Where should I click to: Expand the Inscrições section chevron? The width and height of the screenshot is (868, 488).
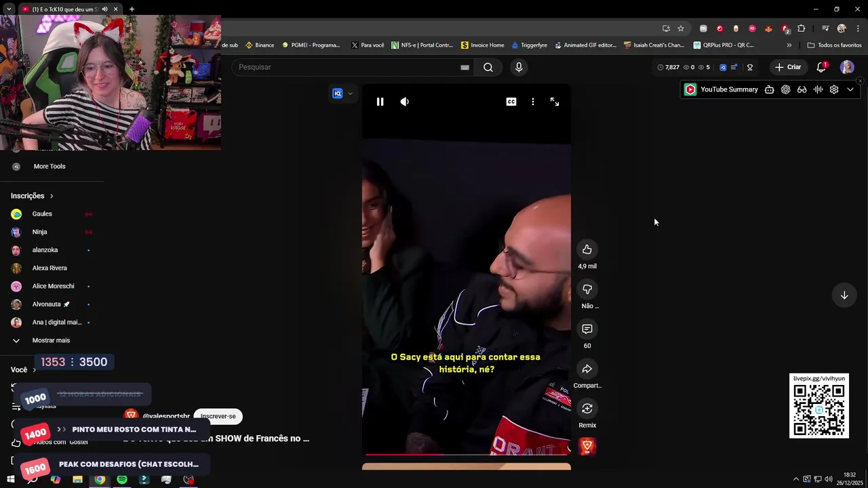51,196
